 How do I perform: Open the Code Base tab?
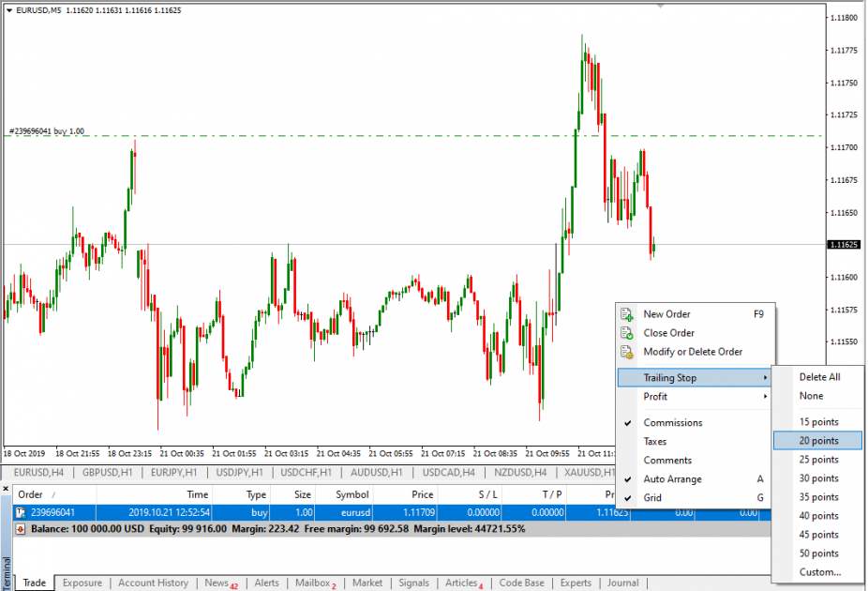(x=521, y=583)
